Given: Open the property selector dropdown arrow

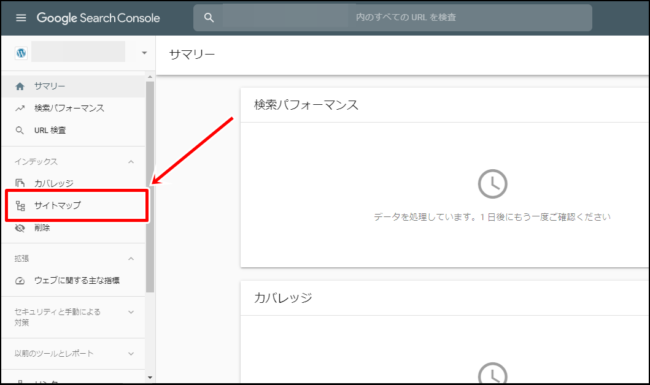Looking at the screenshot, I should click(144, 53).
